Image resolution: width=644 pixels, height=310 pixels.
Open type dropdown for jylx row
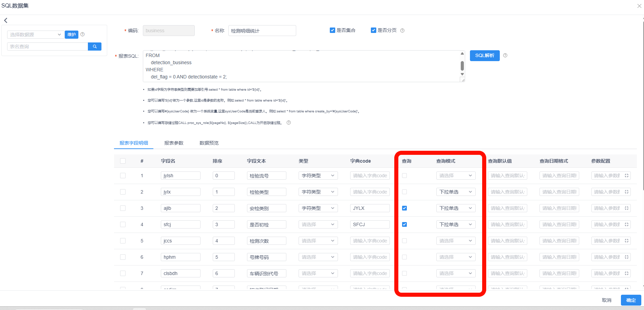[318, 192]
